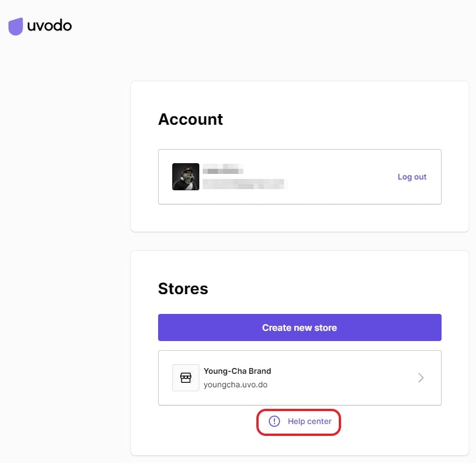Image resolution: width=476 pixels, height=463 pixels.
Task: Click the uvodo shield logo icon
Action: coord(16,26)
